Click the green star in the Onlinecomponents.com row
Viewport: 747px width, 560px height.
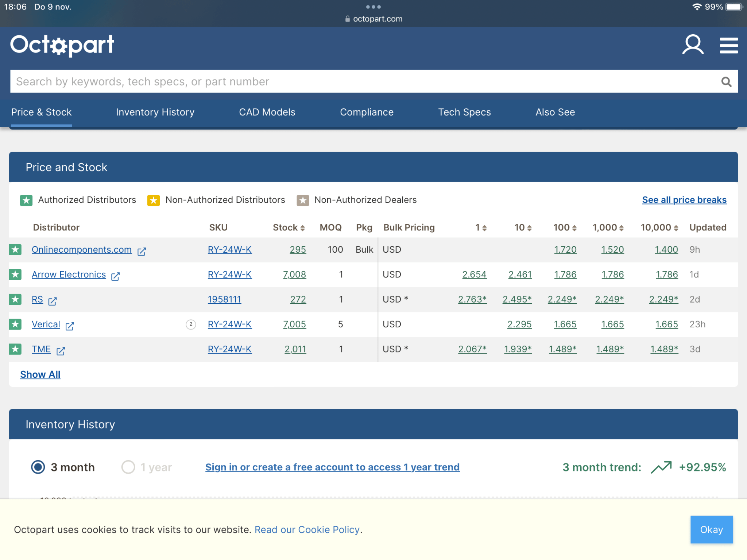tap(15, 250)
